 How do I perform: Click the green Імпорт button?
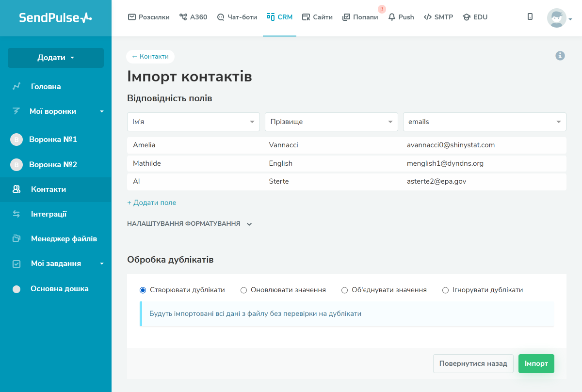pos(536,363)
